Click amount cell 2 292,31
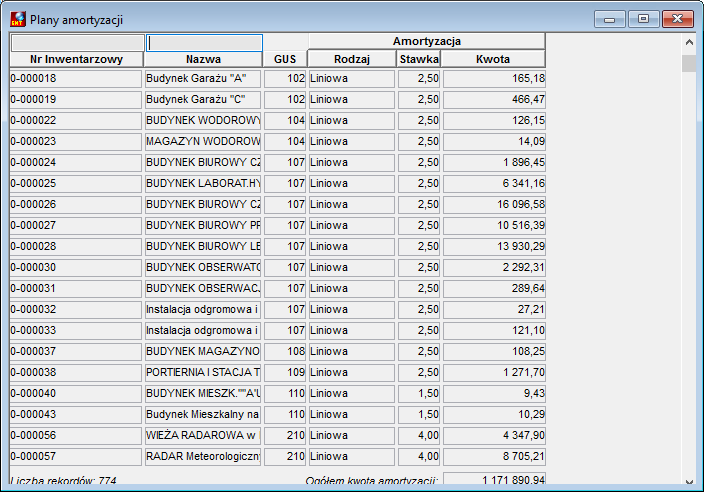The width and height of the screenshot is (704, 493). click(x=494, y=268)
